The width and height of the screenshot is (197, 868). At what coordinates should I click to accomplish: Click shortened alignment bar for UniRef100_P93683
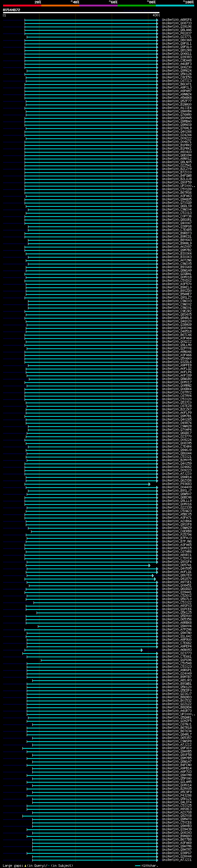click(x=87, y=484)
